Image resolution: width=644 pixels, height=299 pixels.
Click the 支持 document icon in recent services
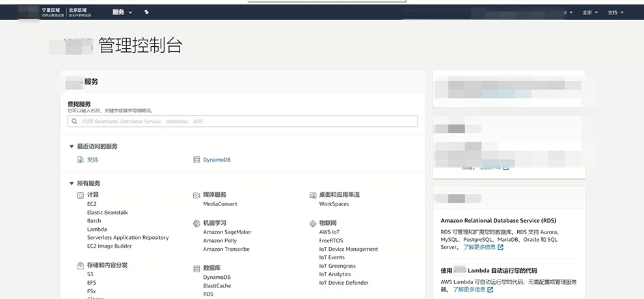click(x=81, y=160)
